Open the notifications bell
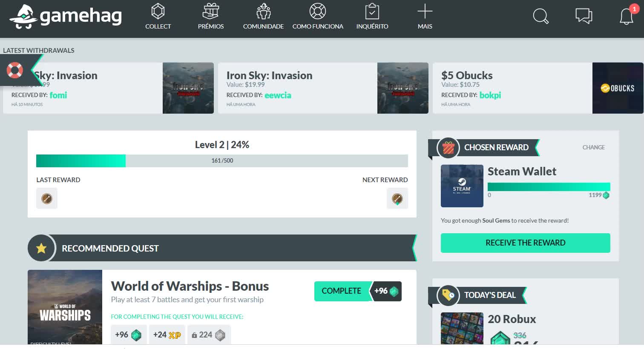 tap(627, 17)
